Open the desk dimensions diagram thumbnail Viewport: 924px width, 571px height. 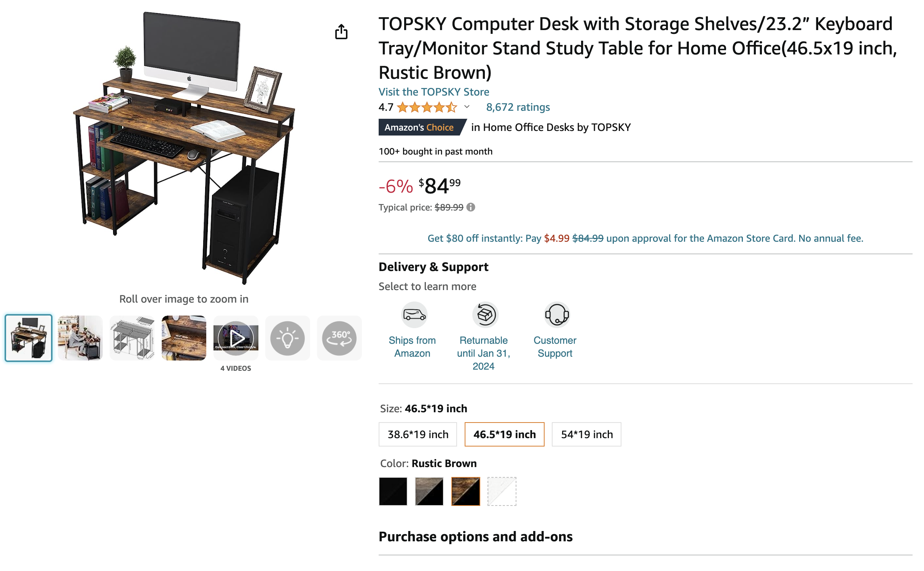click(x=132, y=338)
